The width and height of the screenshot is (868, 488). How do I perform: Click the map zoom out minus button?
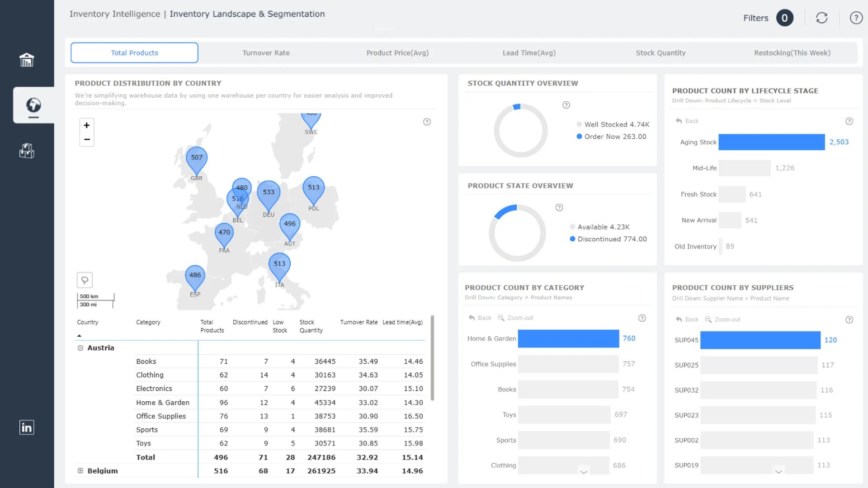87,139
